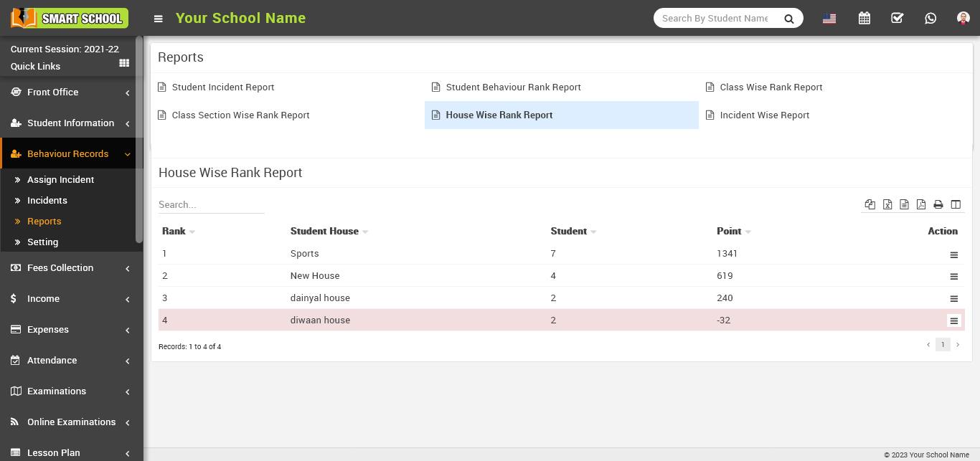Open the column visibility selector
The image size is (980, 461).
point(956,204)
